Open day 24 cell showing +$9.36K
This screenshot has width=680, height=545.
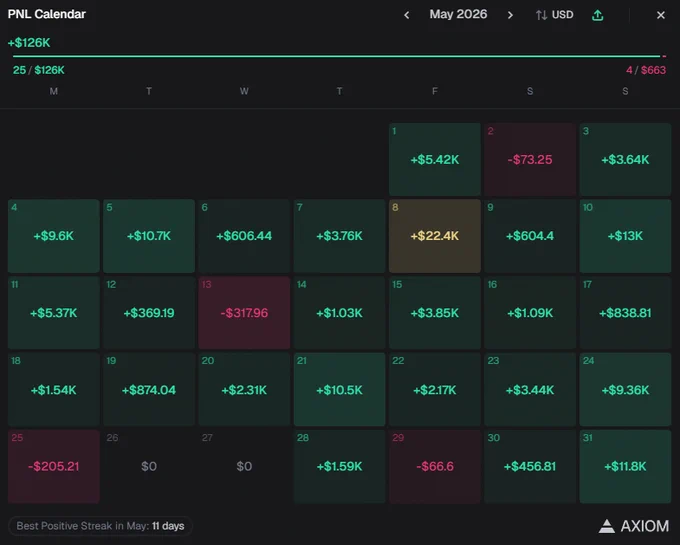point(625,389)
